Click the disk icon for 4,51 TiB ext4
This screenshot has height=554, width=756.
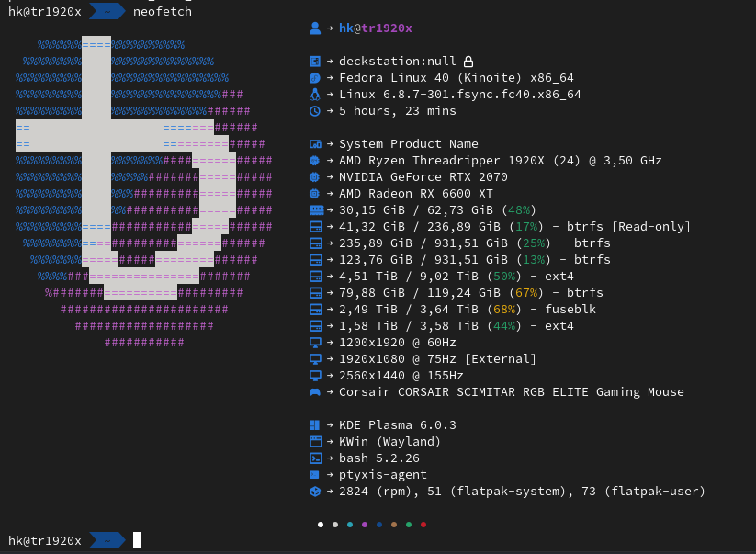pos(315,277)
